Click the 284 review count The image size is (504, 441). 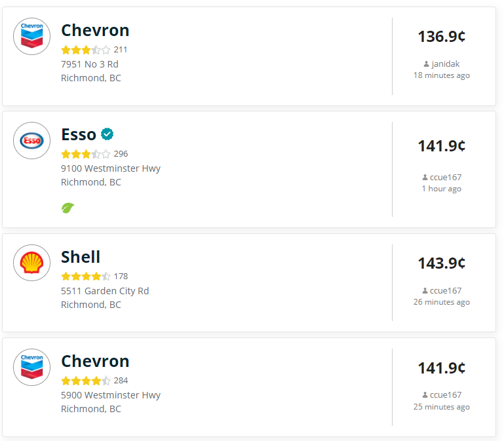(121, 381)
